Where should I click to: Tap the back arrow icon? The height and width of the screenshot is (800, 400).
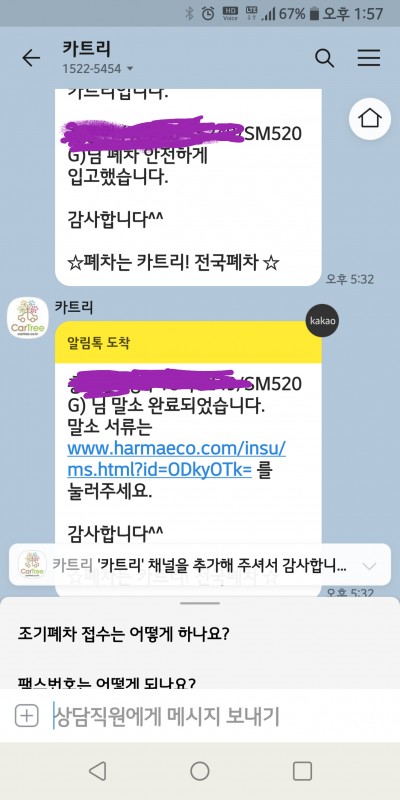coord(31,58)
